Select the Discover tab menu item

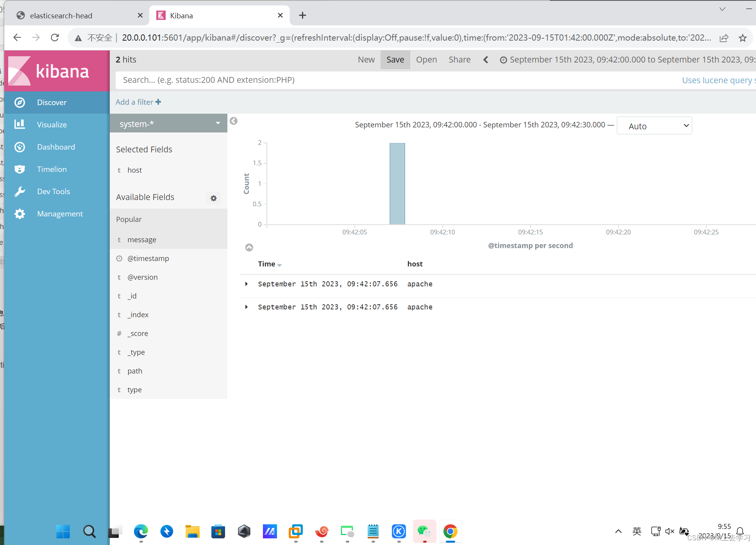pos(52,103)
